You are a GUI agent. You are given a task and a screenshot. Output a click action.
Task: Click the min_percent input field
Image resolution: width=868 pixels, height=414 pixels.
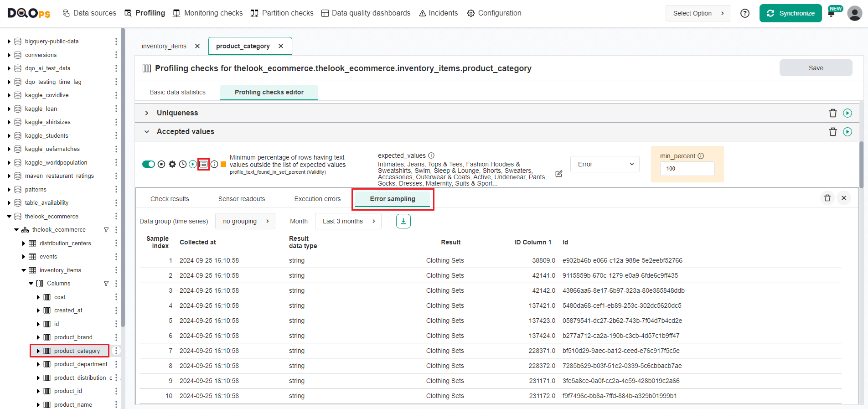(687, 169)
